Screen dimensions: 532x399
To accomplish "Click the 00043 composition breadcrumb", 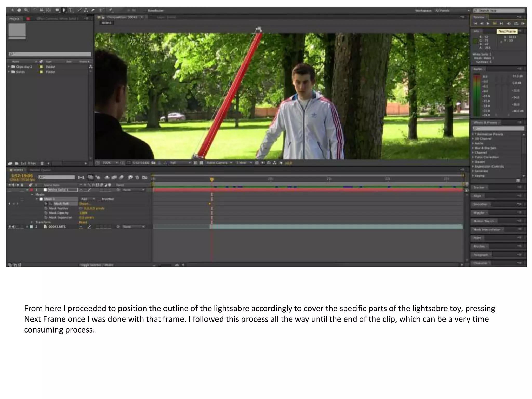I will [107, 23].
